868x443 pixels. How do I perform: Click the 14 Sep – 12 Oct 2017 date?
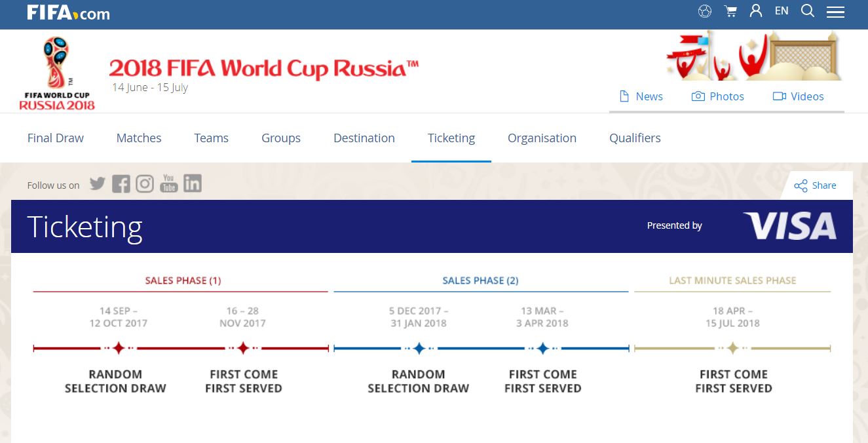point(119,317)
